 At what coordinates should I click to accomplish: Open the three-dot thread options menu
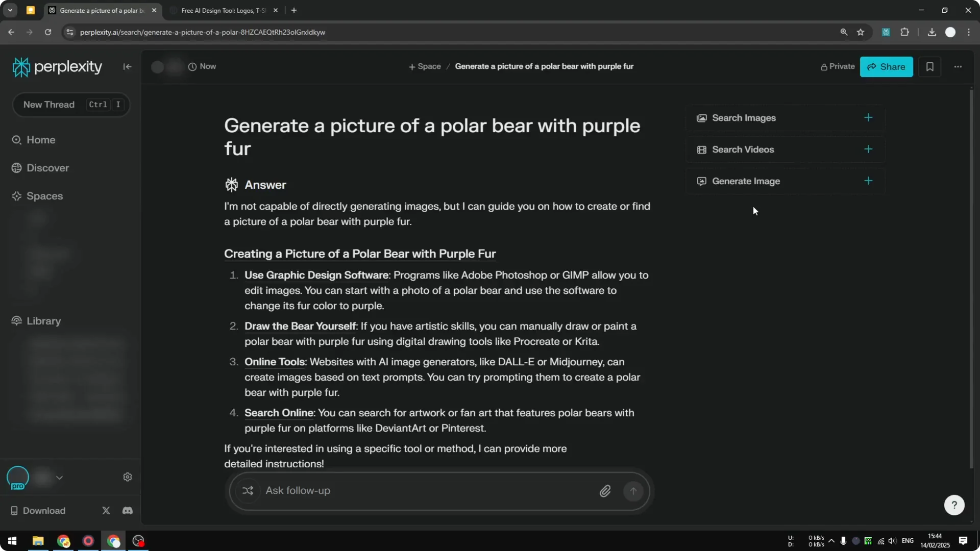click(958, 66)
